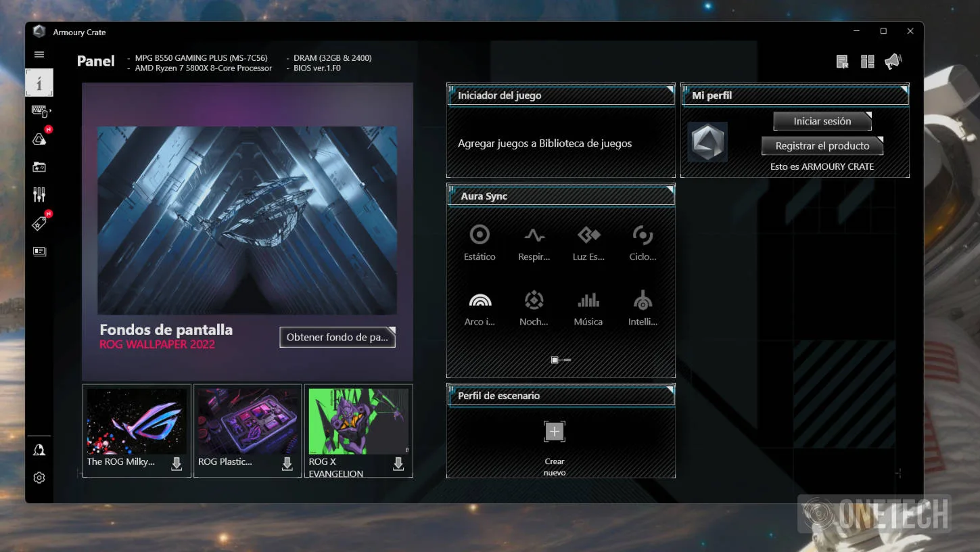Open the Device keyboard icon in sidebar
This screenshot has height=552, width=980.
pyautogui.click(x=40, y=111)
